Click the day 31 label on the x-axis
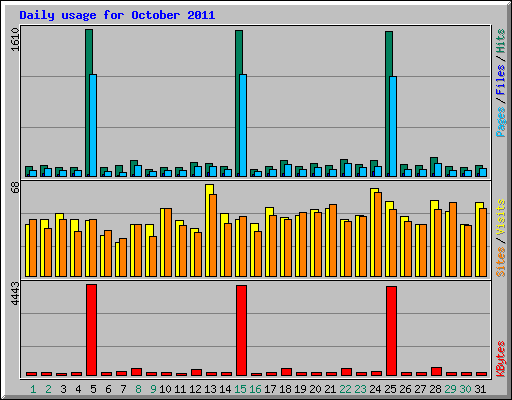 point(480,389)
